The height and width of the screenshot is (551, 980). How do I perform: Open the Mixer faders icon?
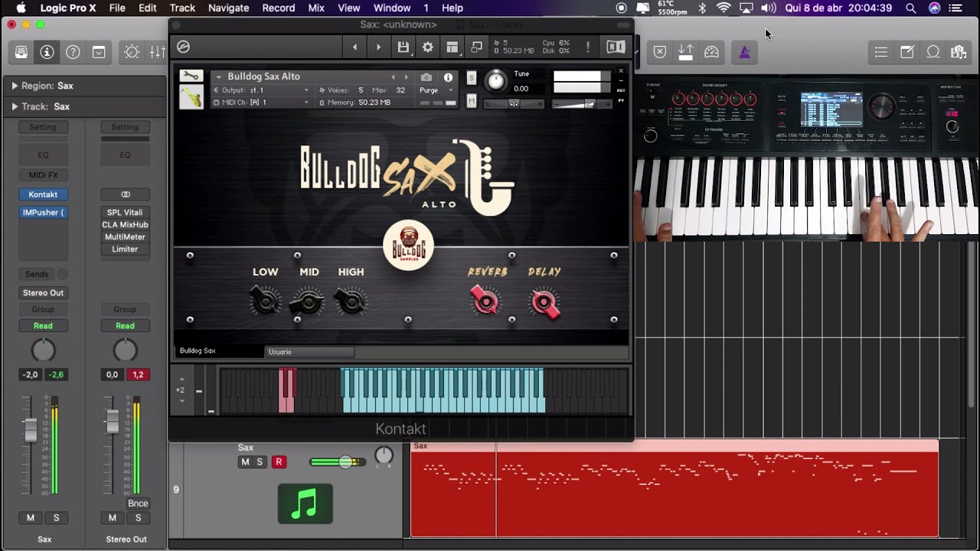click(x=157, y=52)
